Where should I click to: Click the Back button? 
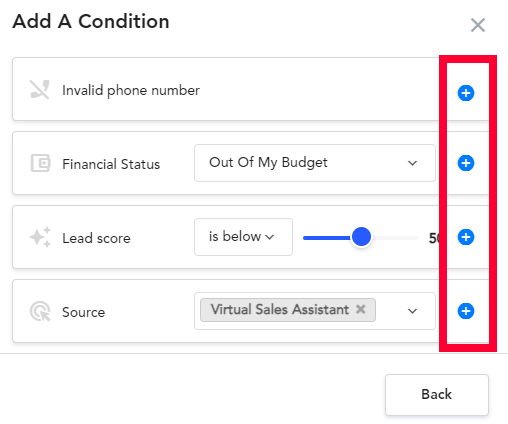coord(437,395)
